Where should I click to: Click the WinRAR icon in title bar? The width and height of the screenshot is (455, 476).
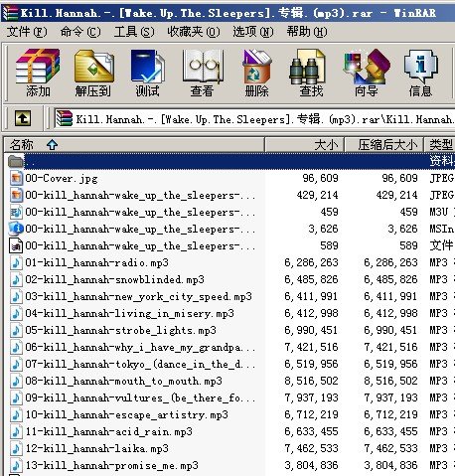coord(10,13)
